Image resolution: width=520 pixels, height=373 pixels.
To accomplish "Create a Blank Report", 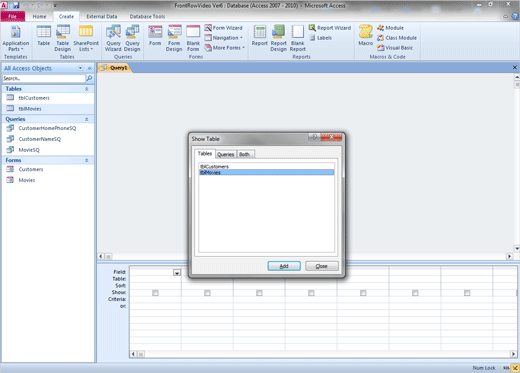I will tap(297, 39).
